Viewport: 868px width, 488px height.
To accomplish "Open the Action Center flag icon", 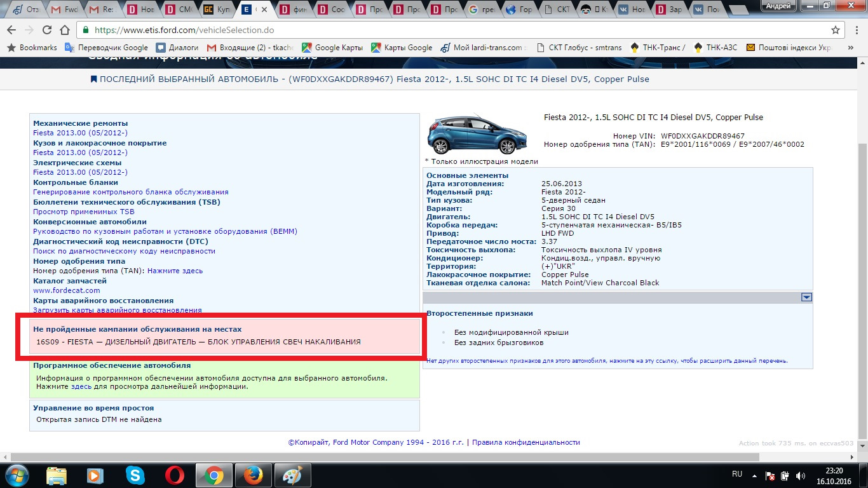I will tap(770, 475).
